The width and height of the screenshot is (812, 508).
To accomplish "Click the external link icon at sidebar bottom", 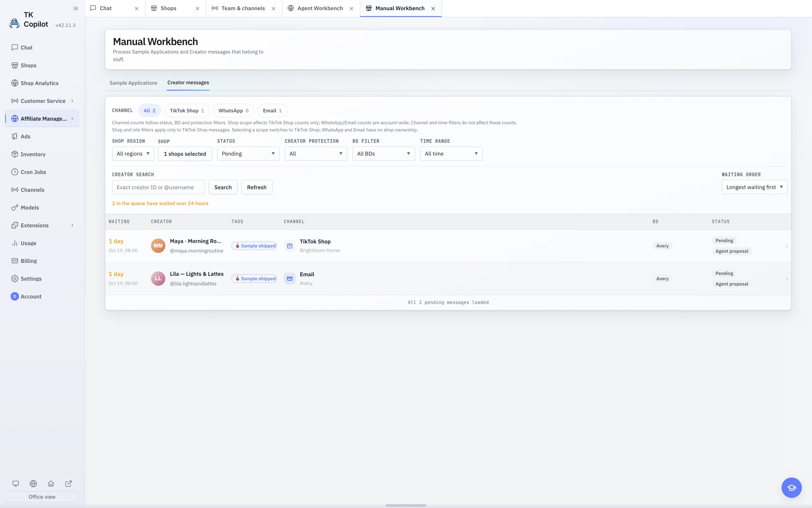I will pos(69,484).
